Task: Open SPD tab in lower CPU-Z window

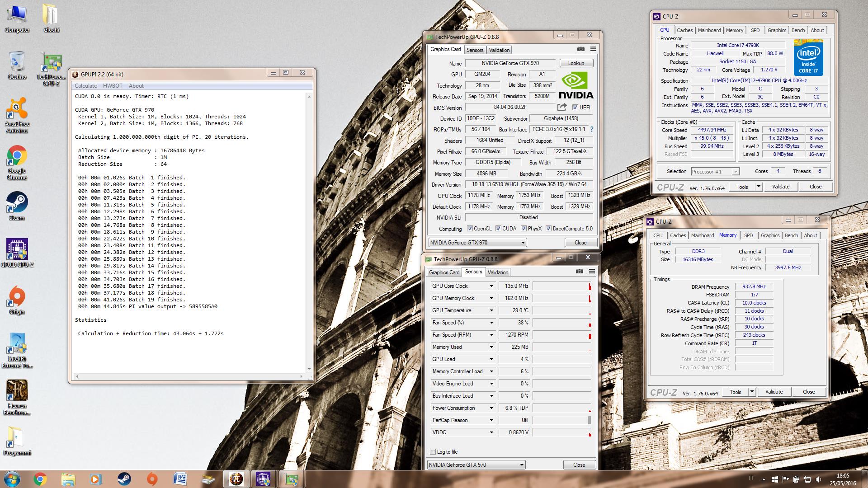Action: click(749, 235)
